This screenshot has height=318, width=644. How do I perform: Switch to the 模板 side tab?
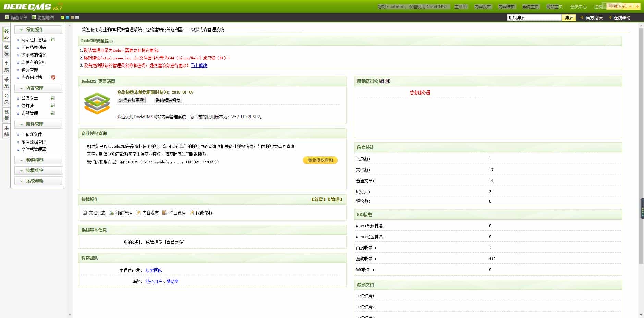pyautogui.click(x=7, y=115)
